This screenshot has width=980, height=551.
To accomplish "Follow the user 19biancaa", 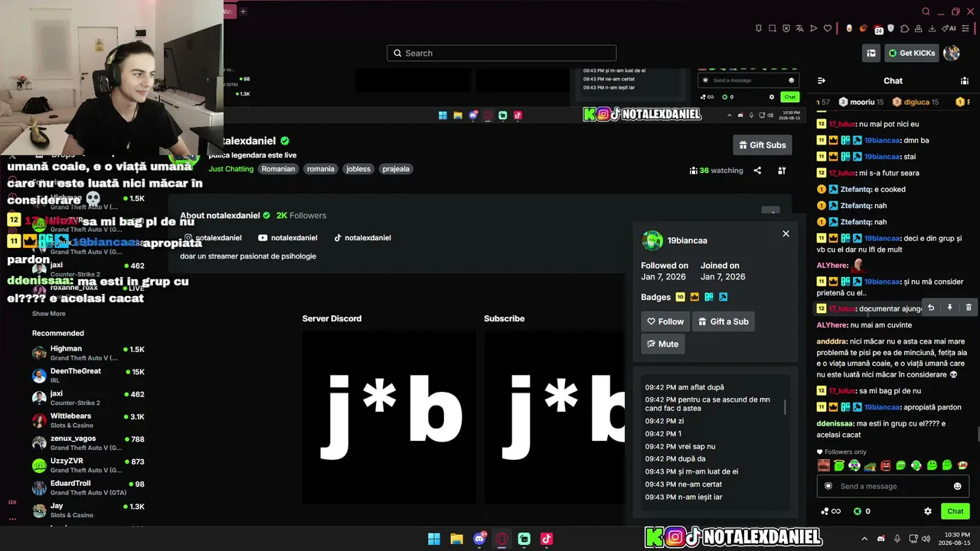I will (665, 321).
